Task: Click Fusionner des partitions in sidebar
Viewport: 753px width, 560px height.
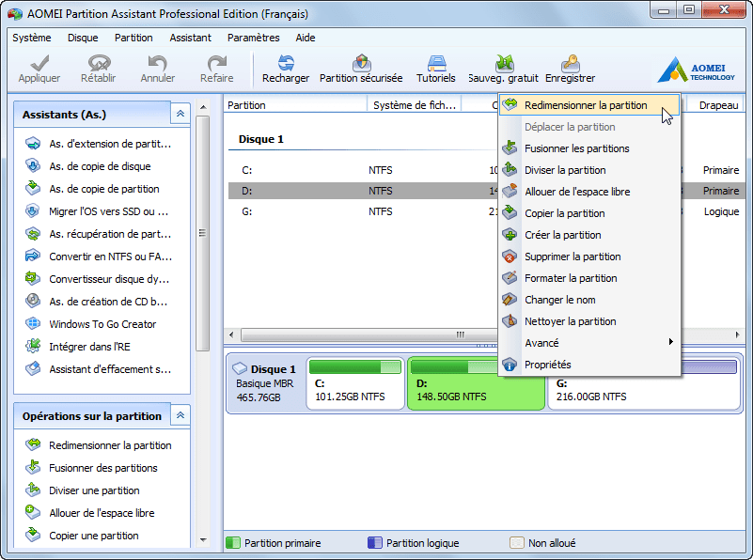Action: [x=92, y=468]
